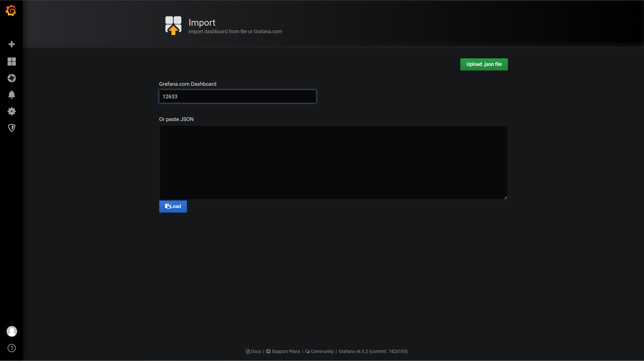This screenshot has height=361, width=644.
Task: Click the Import page title
Action: [202, 23]
